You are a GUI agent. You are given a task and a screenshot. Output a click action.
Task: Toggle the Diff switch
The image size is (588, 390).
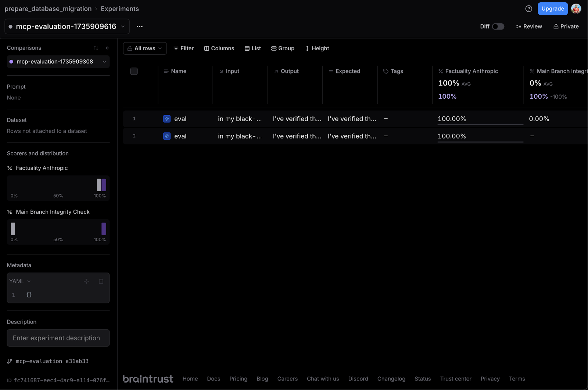pos(498,26)
